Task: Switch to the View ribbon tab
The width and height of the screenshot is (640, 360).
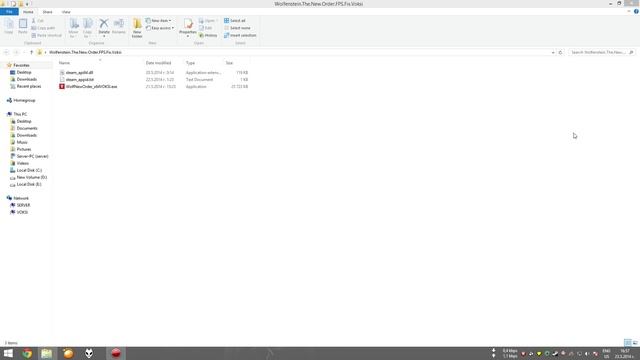Action: click(x=66, y=12)
